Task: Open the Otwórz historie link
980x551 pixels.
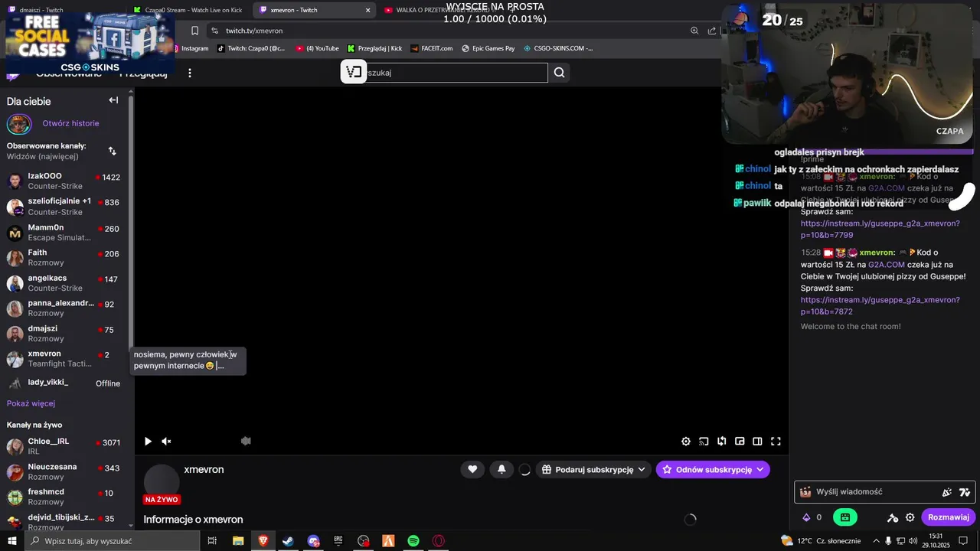Action: coord(70,123)
